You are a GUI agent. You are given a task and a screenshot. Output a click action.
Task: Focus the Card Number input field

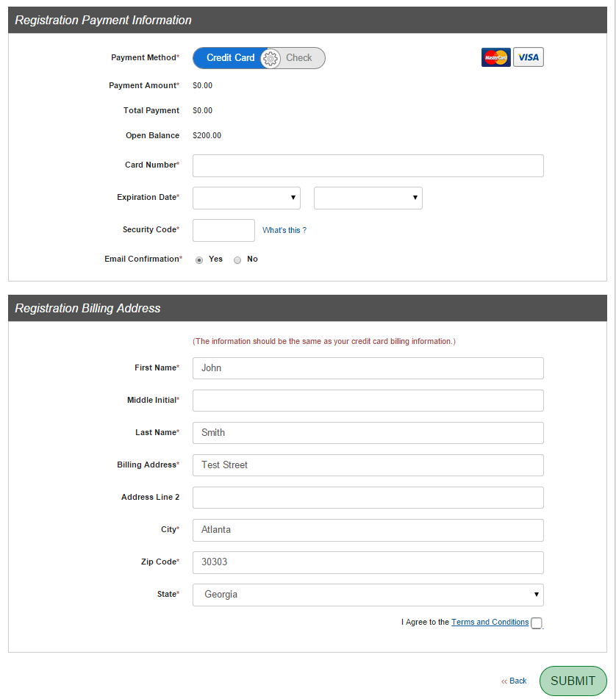tap(368, 165)
